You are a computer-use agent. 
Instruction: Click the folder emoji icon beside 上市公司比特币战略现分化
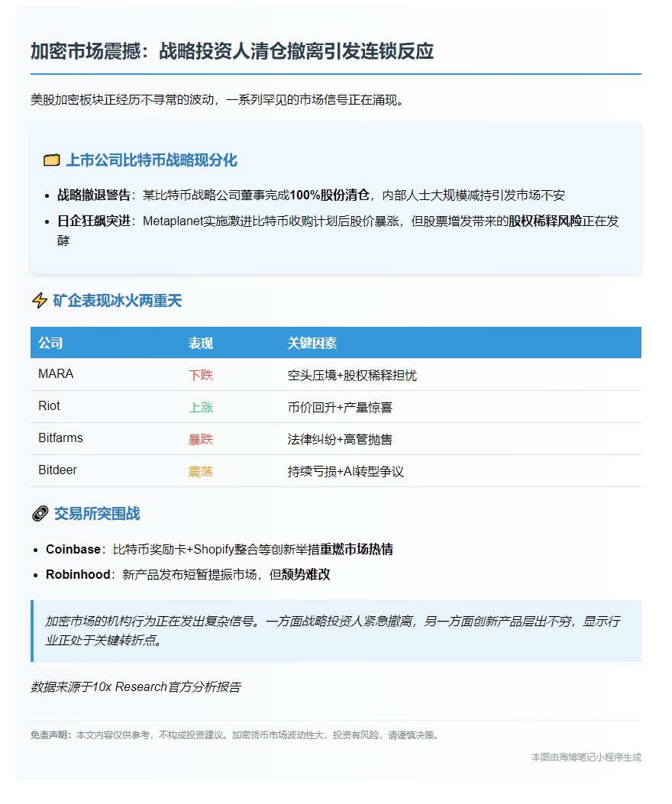[51, 160]
